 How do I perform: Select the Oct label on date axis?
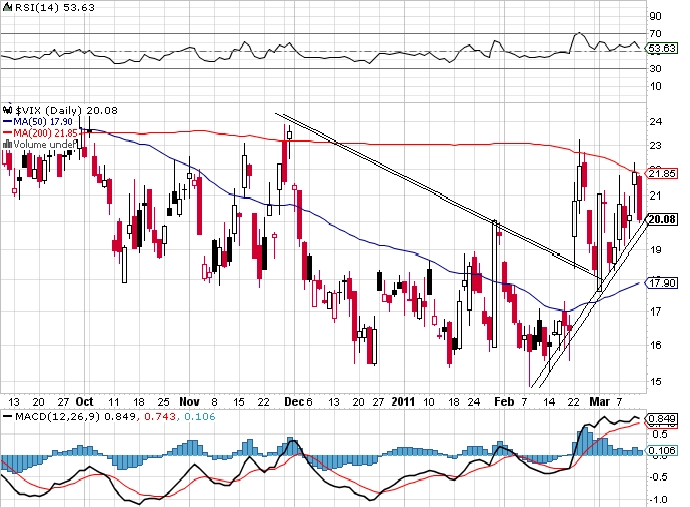pyautogui.click(x=84, y=401)
